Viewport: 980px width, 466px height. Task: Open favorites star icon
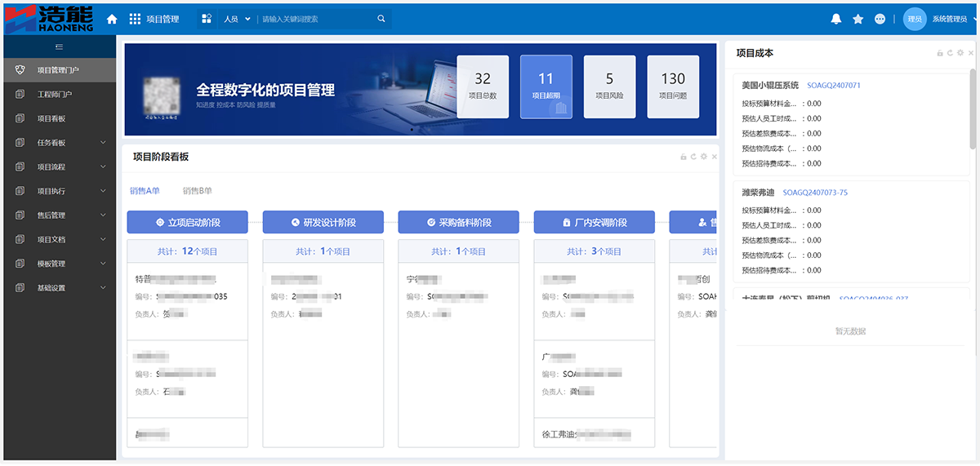pos(857,19)
